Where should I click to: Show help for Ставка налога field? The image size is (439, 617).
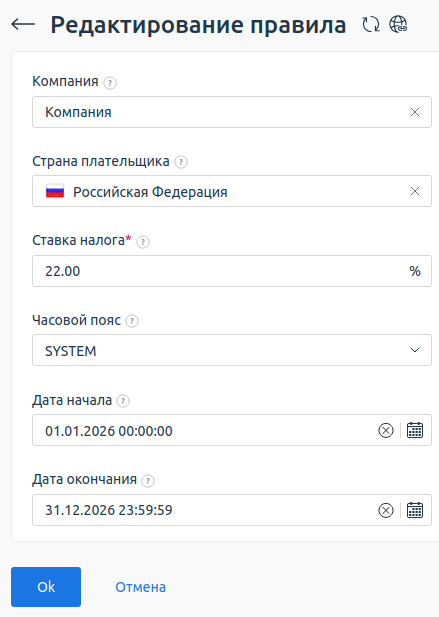tap(143, 242)
